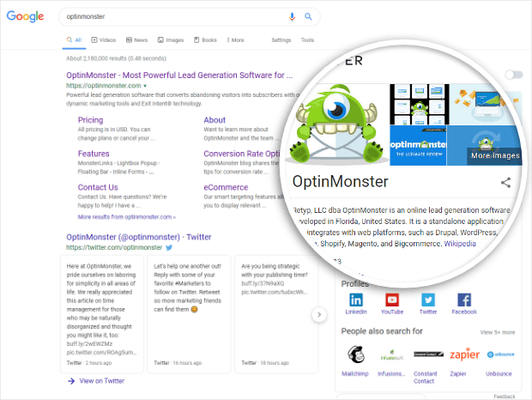This screenshot has width=532, height=400.
Task: Open search Tools
Action: point(307,40)
